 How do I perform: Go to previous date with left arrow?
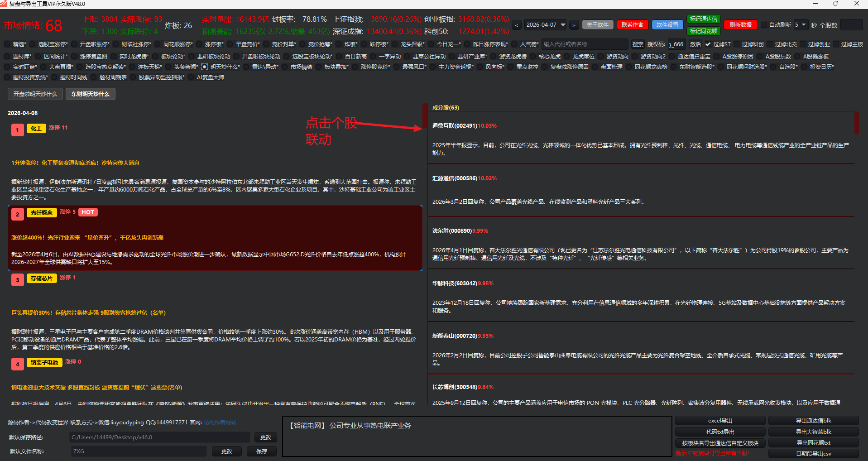coord(517,25)
